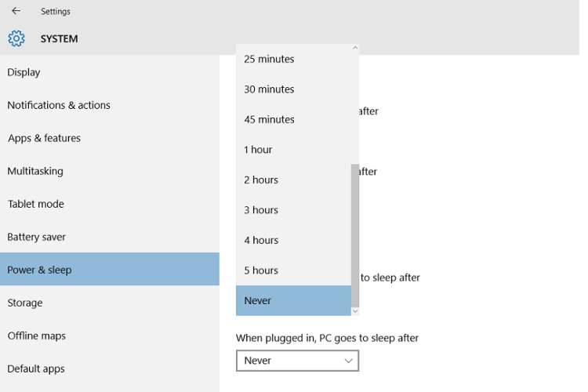Select 25 minutes from the list
Image resolution: width=588 pixels, height=392 pixels.
coord(294,59)
